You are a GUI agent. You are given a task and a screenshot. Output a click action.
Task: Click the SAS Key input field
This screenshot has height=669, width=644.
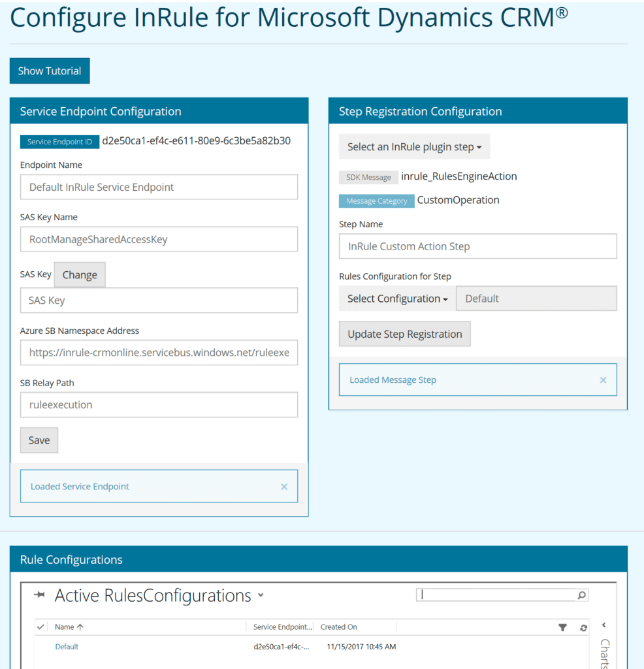coord(159,301)
